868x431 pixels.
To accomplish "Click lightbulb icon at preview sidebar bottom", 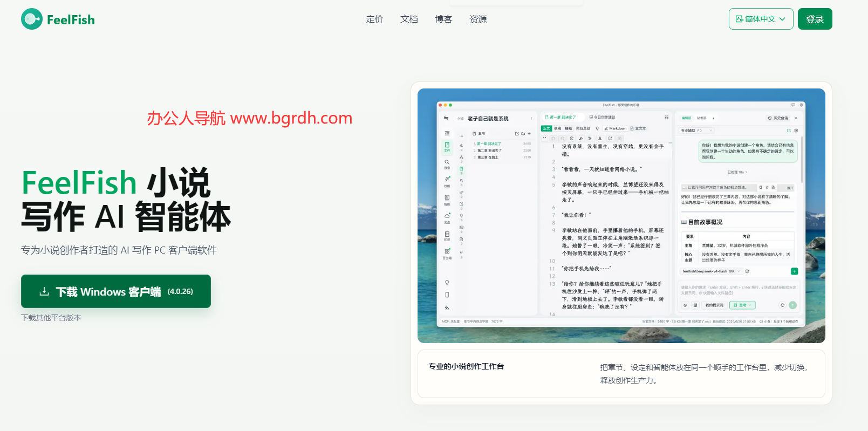I will pos(447,283).
